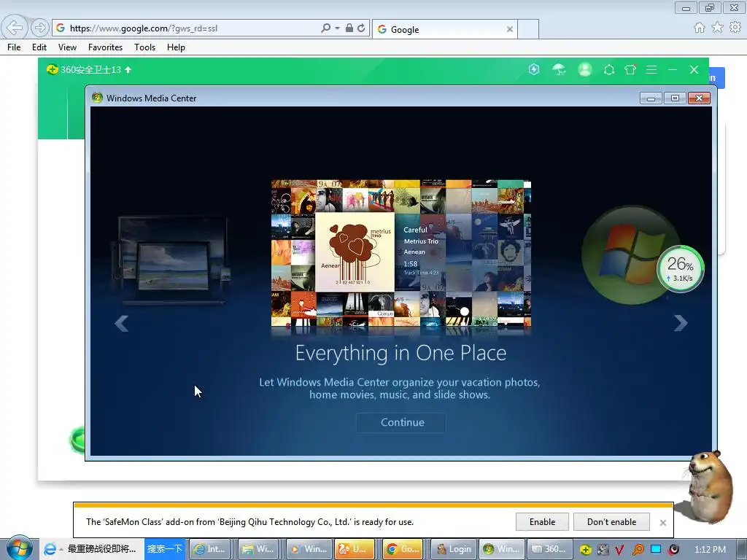Image resolution: width=747 pixels, height=560 pixels.
Task: Open the File menu in Internet Explorer
Action: point(14,47)
